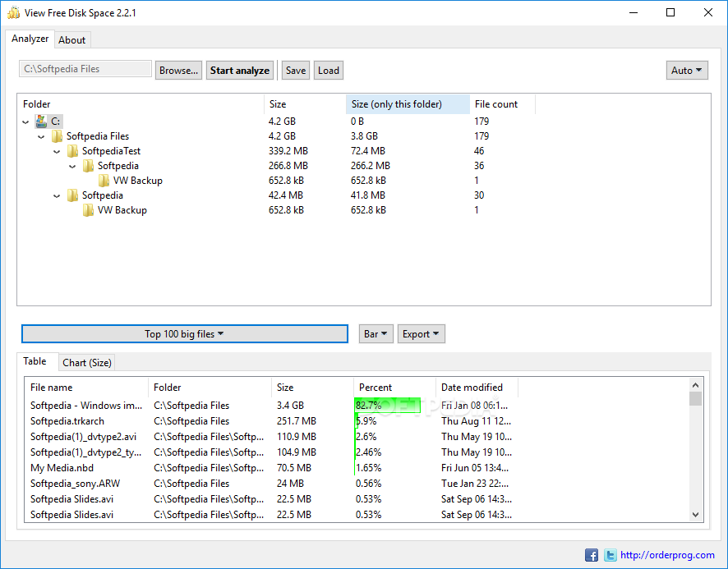Click the 339.2 MB size value
Image resolution: width=728 pixels, height=569 pixels.
click(288, 151)
